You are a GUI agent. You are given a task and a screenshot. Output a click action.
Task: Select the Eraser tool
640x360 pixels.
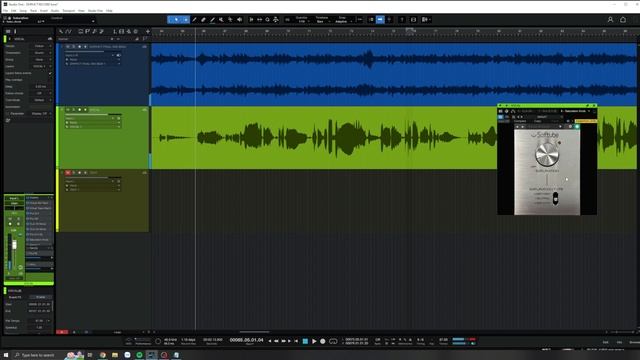203,20
